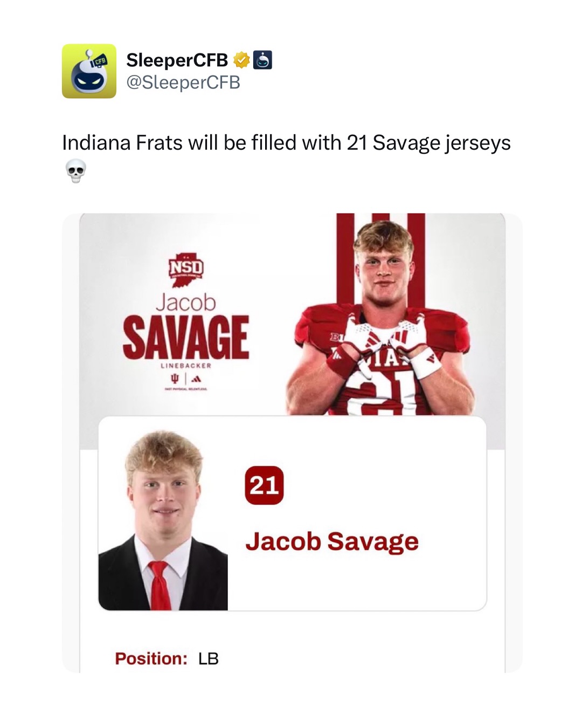
Task: Click the LINEBACKER label under SAVAGE
Action: tap(186, 366)
